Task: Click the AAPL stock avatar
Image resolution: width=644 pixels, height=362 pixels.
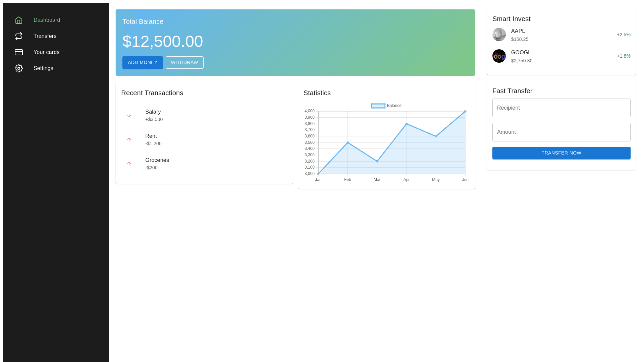Action: click(499, 35)
